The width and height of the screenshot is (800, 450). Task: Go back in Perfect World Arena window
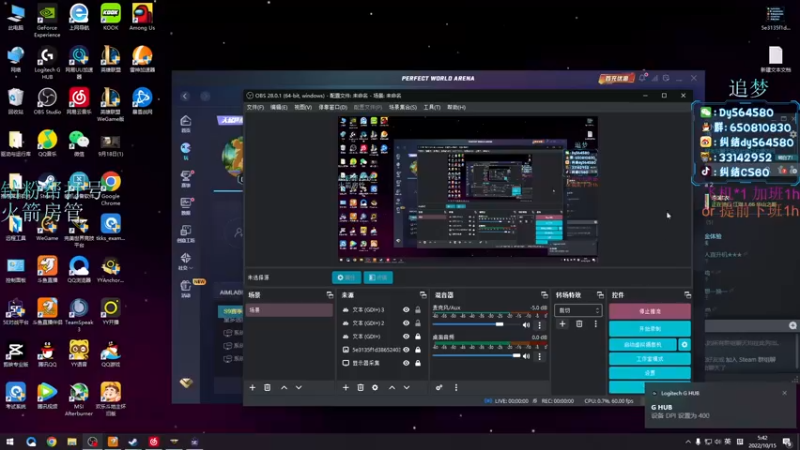(185, 96)
